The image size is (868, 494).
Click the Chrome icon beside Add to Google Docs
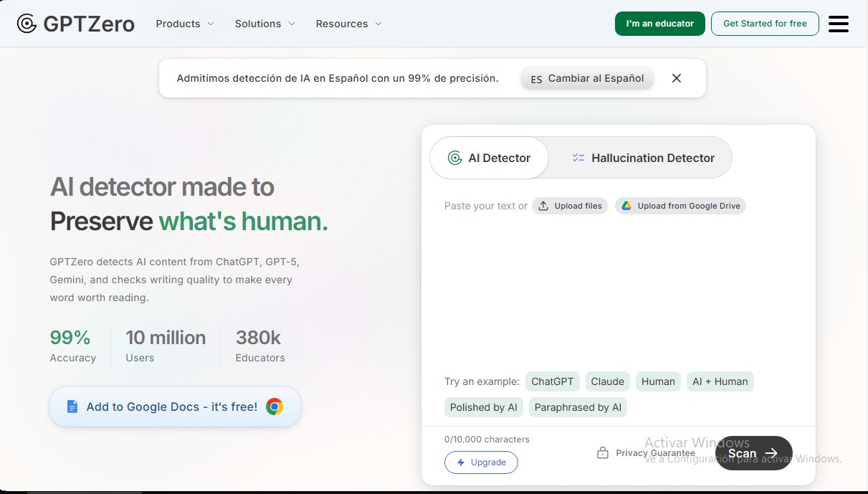tap(274, 407)
